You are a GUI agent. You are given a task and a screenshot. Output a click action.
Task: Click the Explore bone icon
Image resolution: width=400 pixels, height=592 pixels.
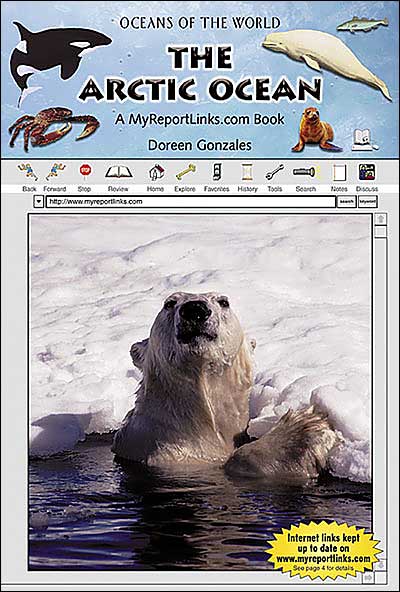[x=185, y=172]
